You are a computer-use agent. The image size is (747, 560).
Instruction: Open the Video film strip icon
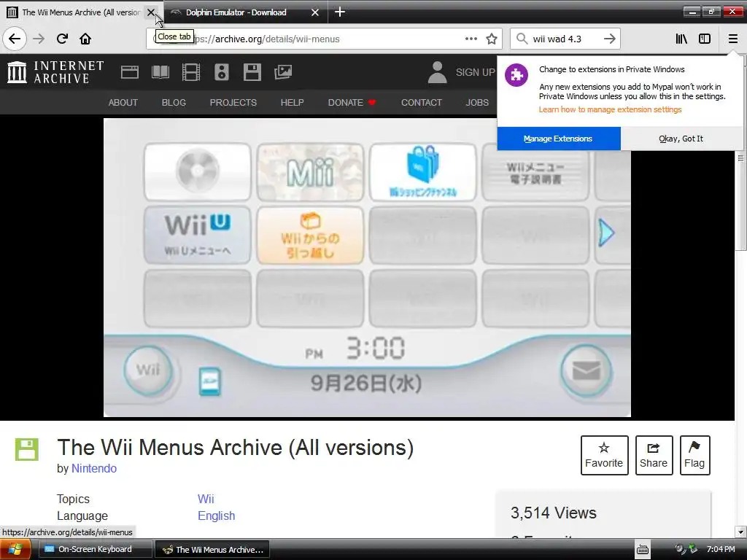pos(191,72)
